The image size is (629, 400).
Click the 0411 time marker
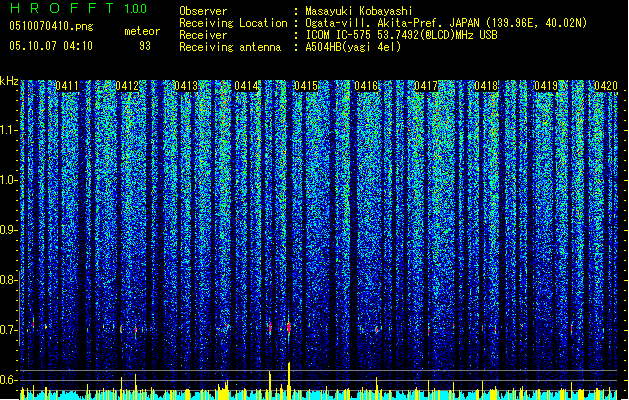pyautogui.click(x=67, y=86)
